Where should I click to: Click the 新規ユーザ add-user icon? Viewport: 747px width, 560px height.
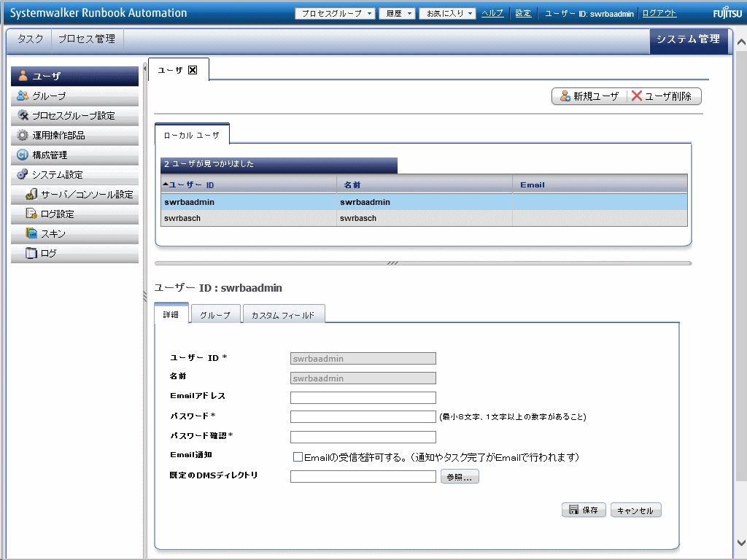[565, 96]
